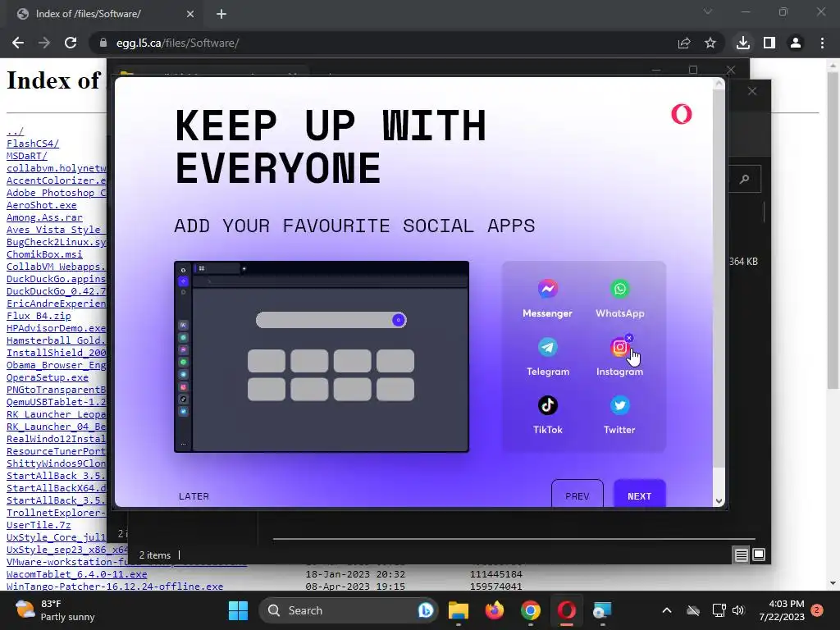Open Chrome tab search chevron
Viewport: 840px width, 630px height.
point(708,11)
